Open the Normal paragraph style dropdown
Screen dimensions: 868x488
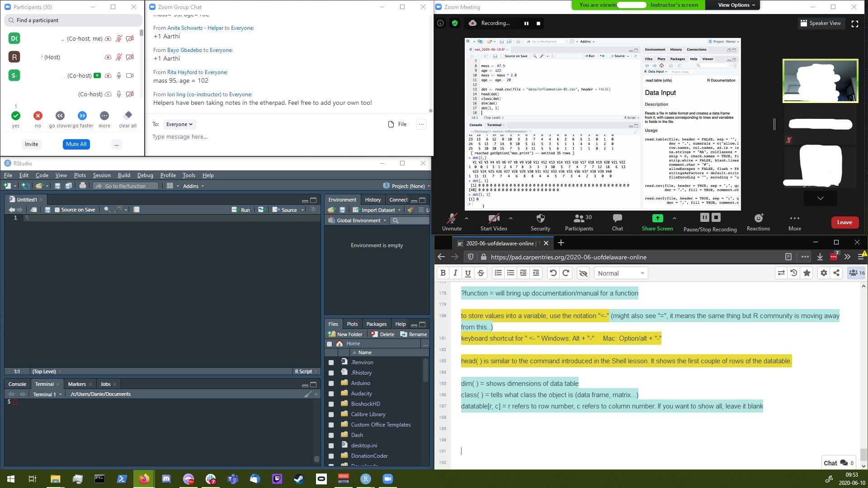[620, 273]
